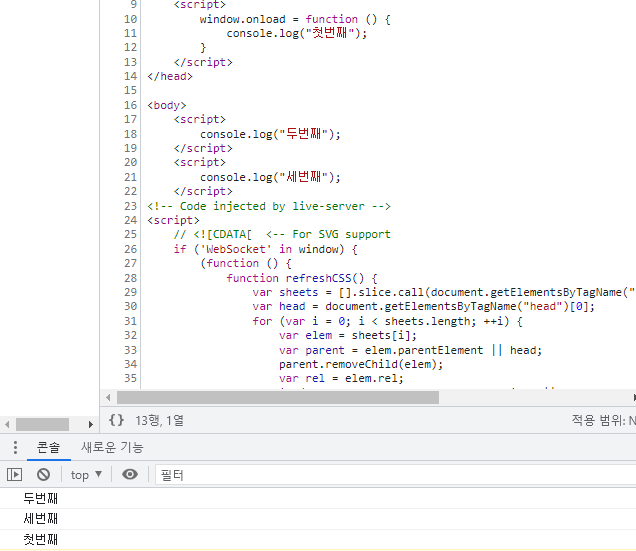Switch to the 콘솔 tab
Image resolution: width=636 pixels, height=551 pixels.
pyautogui.click(x=49, y=447)
